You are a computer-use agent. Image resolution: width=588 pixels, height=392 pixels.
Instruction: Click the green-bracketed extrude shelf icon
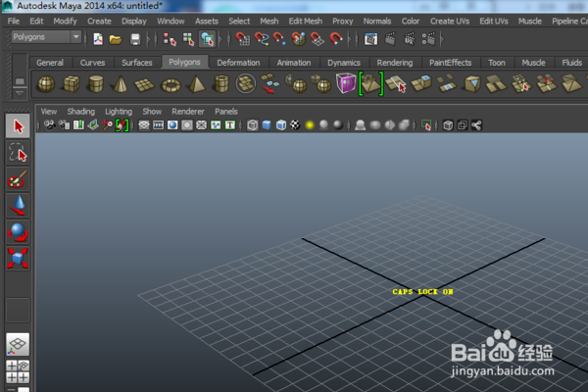point(370,83)
